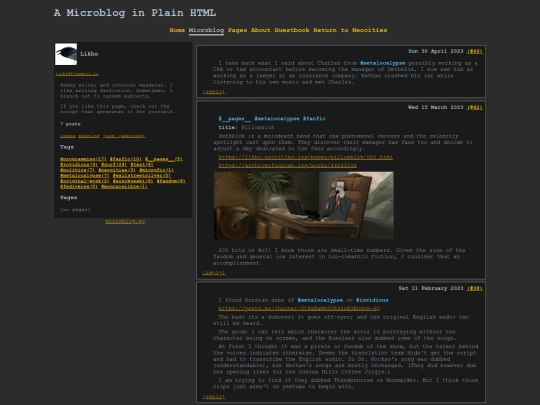Screen dimensions: 540x405
Task: Click #metalocalypse hashtag in February 11 post
Action: 320,300
